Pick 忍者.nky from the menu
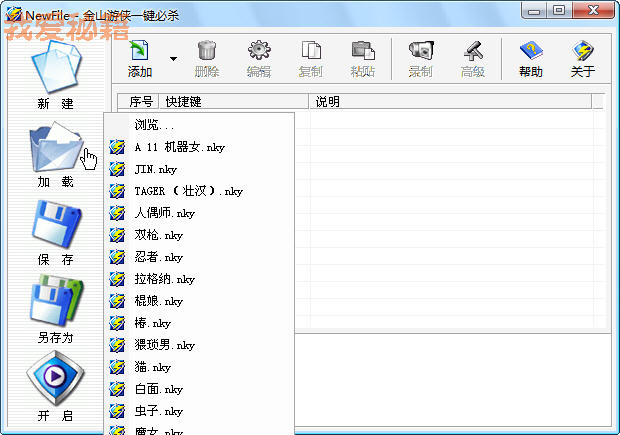The width and height of the screenshot is (620, 435). [x=158, y=257]
